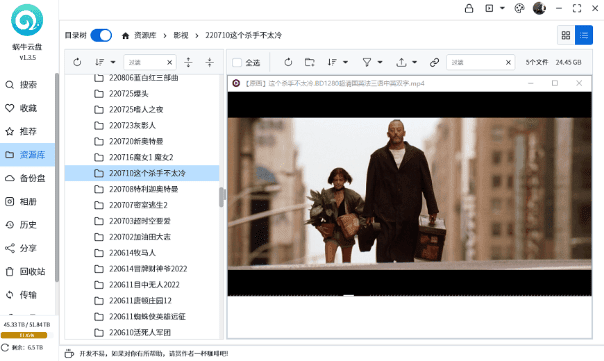Click the upload icon

pyautogui.click(x=401, y=62)
